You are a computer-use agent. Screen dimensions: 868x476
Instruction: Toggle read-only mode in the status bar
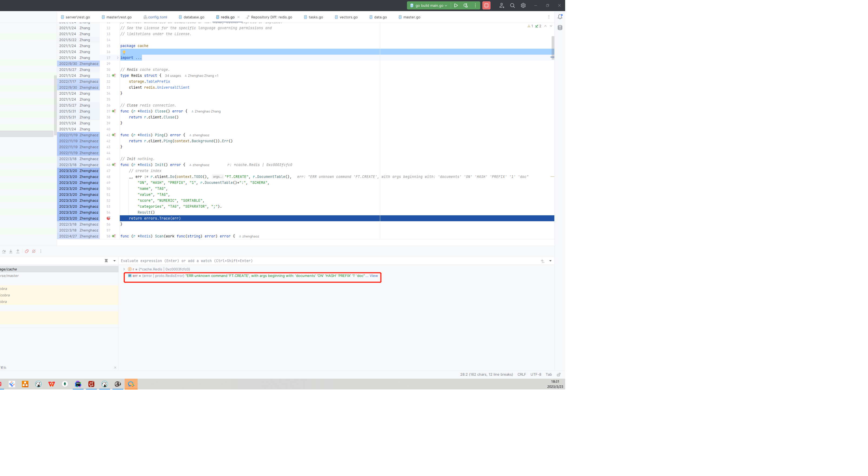pos(559,374)
